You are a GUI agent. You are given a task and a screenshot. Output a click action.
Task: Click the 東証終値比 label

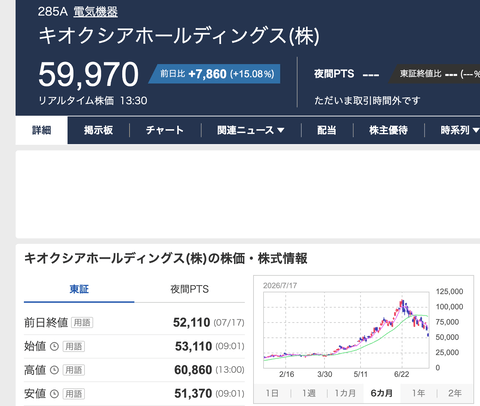pos(421,74)
